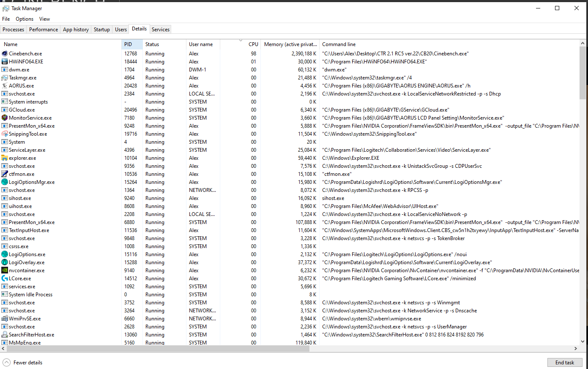Viewport: 588px width, 369px height.
Task: Click CPU value 98 for Cinebench
Action: tap(254, 54)
